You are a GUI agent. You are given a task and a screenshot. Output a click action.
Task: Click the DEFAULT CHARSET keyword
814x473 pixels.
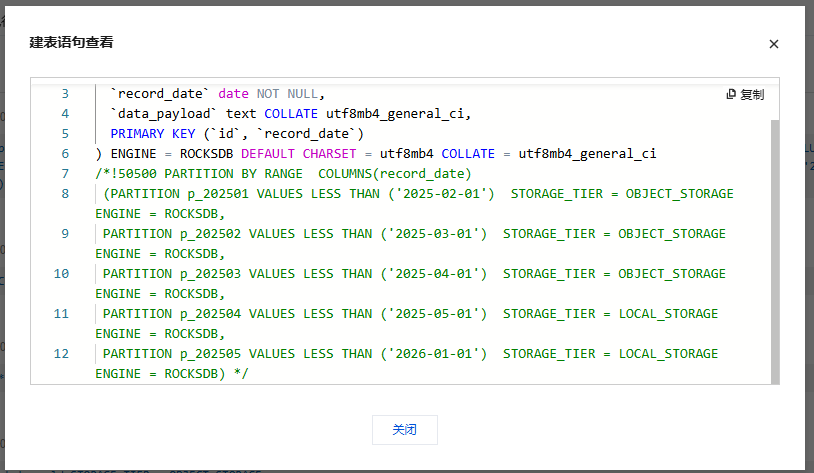(299, 154)
